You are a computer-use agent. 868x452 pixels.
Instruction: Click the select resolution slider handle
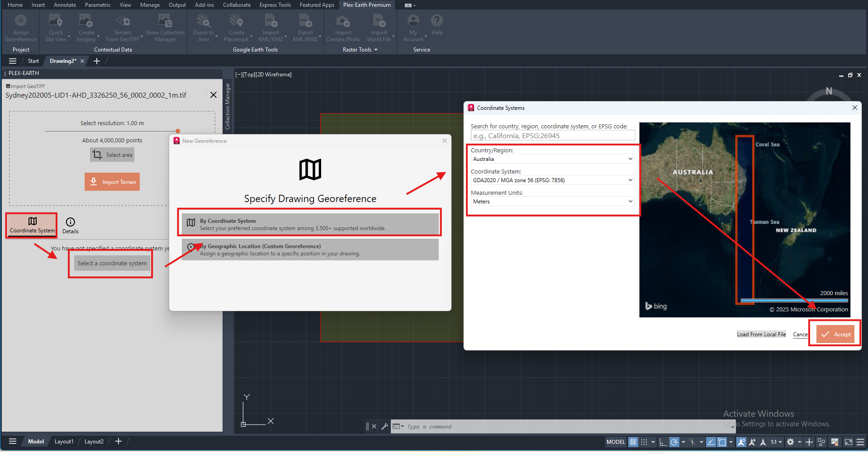(178, 131)
